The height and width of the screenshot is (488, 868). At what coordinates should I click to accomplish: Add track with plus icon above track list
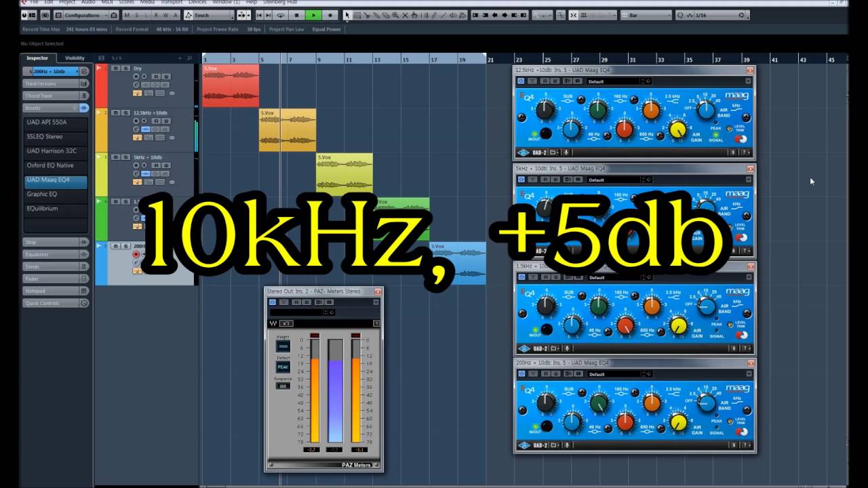pos(180,58)
